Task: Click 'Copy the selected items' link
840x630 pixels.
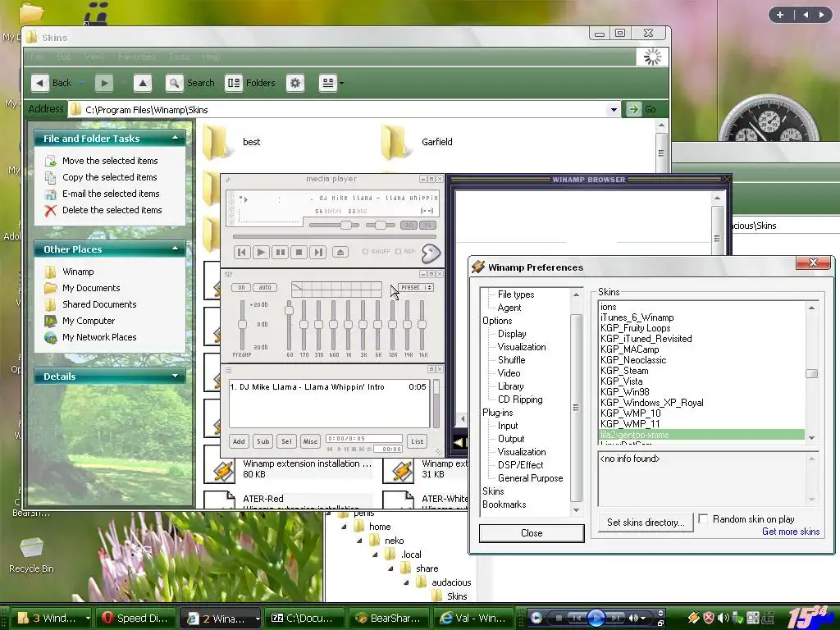Action: coord(109,177)
